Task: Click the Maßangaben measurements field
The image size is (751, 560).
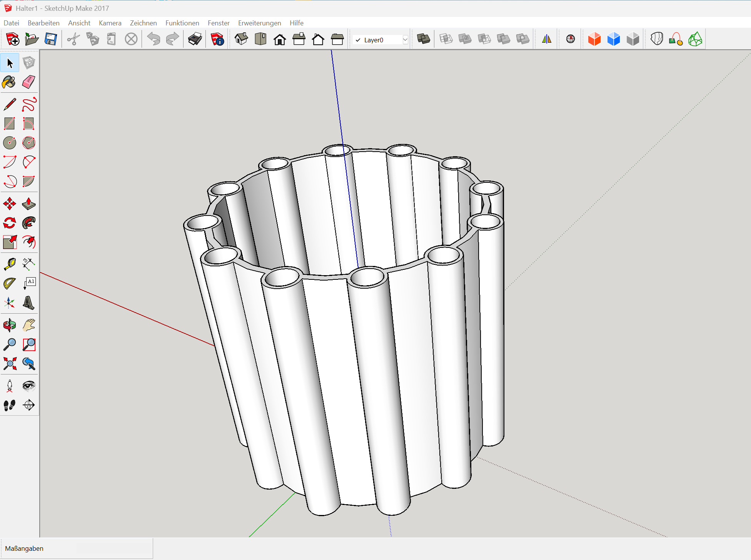Action: 114,548
